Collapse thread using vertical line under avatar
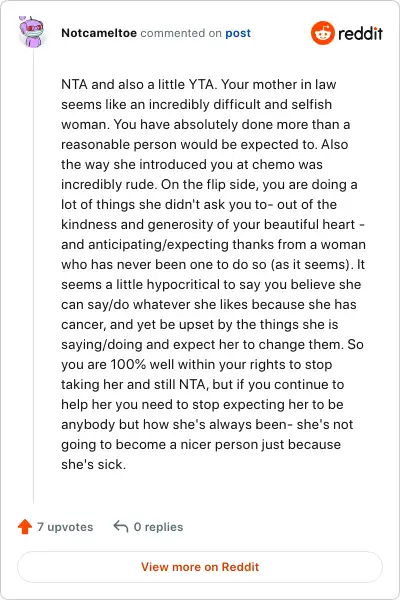The width and height of the screenshot is (400, 600). click(x=33, y=276)
